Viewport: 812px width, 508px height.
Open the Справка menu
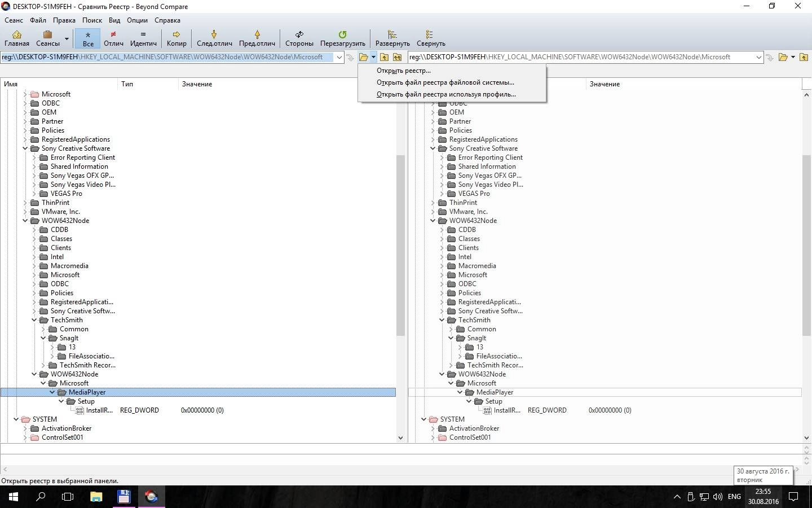(167, 20)
